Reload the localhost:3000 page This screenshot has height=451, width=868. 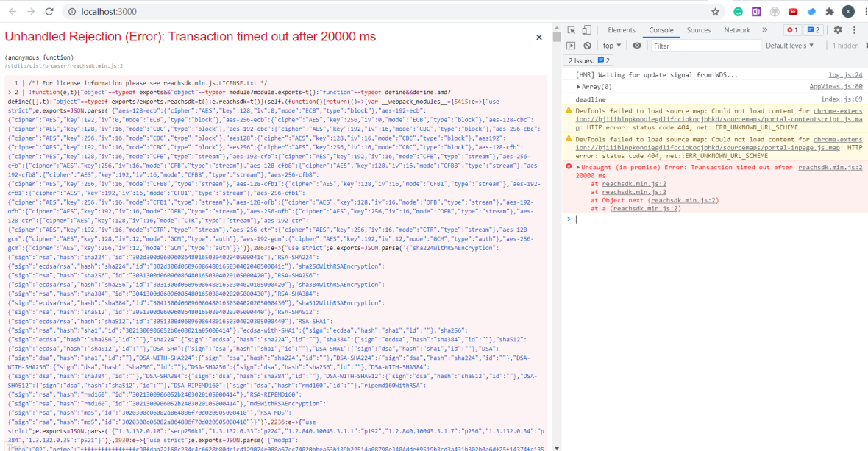click(x=49, y=11)
